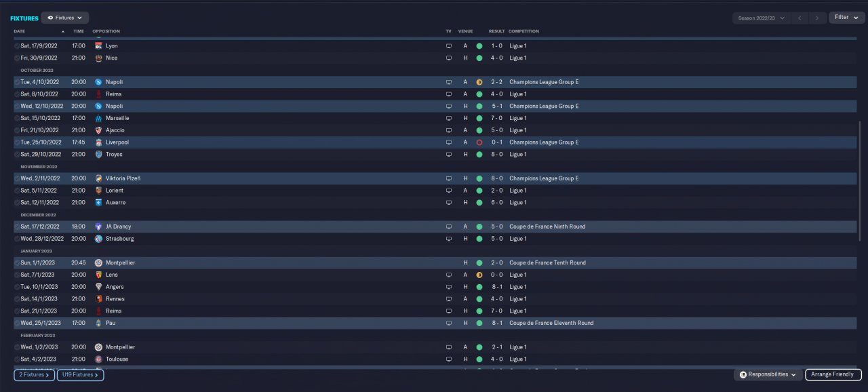
Task: Click the Nice club badge
Action: tap(99, 58)
